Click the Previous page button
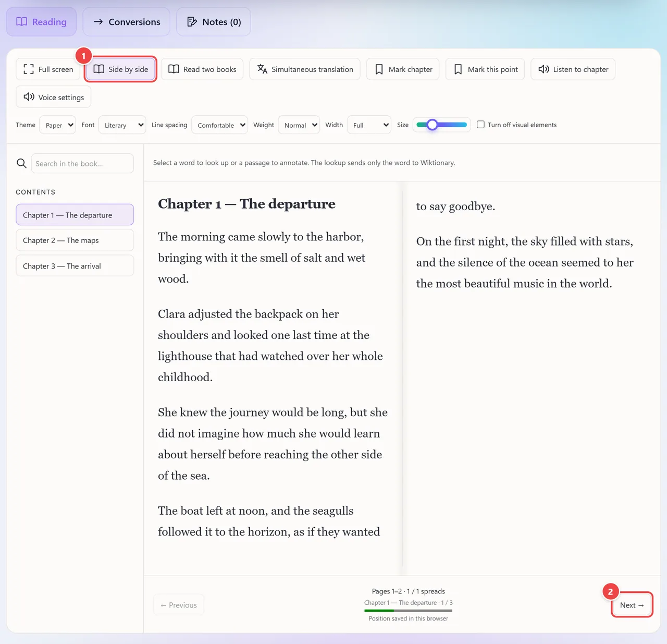The height and width of the screenshot is (644, 667). pos(179,605)
